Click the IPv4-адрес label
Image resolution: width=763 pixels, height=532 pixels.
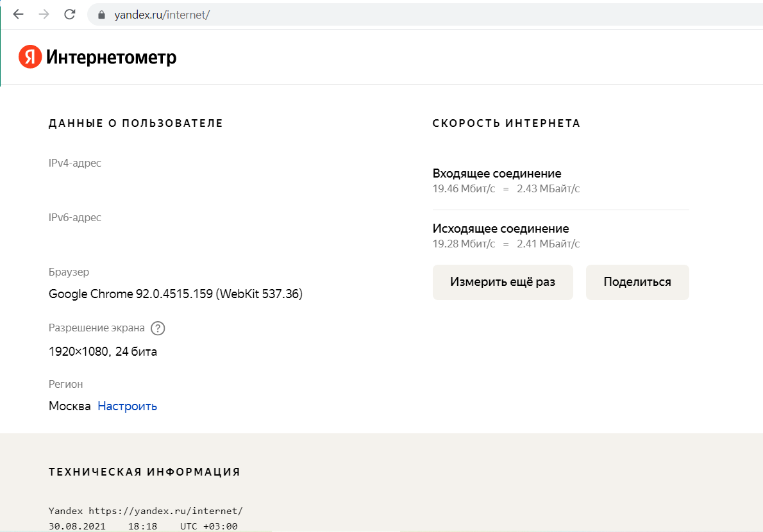point(75,163)
